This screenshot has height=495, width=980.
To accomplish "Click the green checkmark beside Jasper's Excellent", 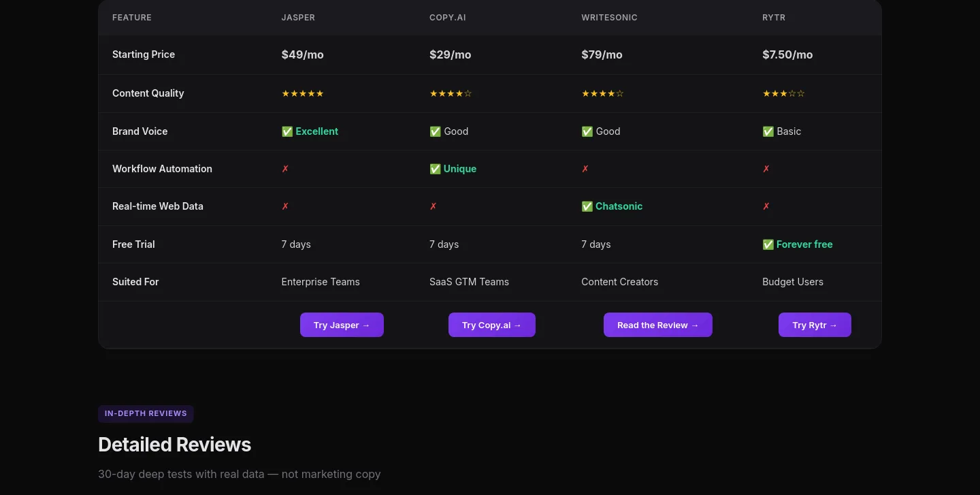I will [287, 131].
